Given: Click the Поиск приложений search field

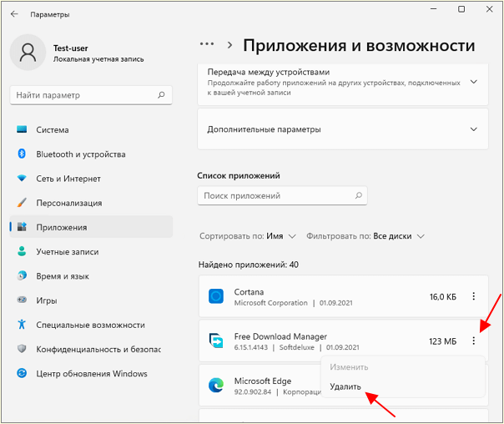Looking at the screenshot, I should [282, 195].
